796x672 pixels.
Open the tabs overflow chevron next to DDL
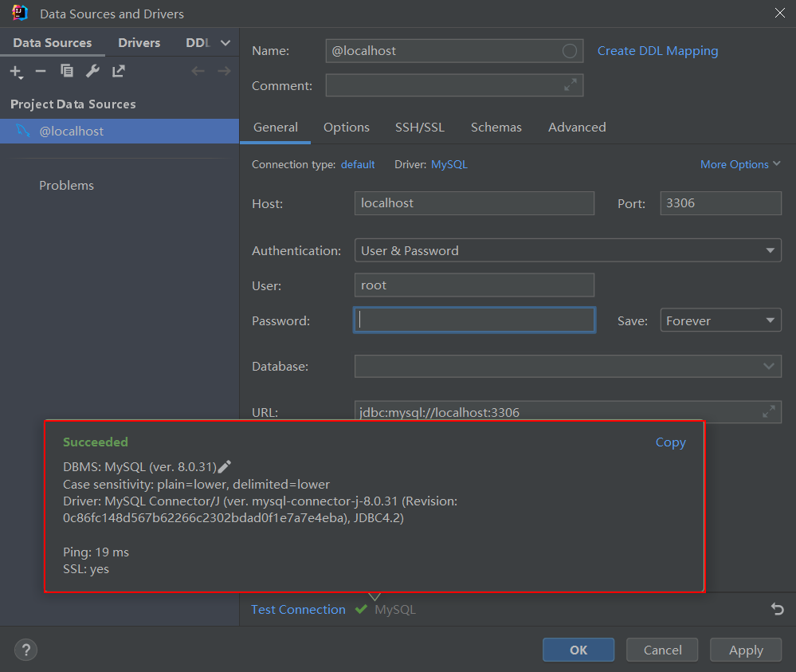point(225,43)
